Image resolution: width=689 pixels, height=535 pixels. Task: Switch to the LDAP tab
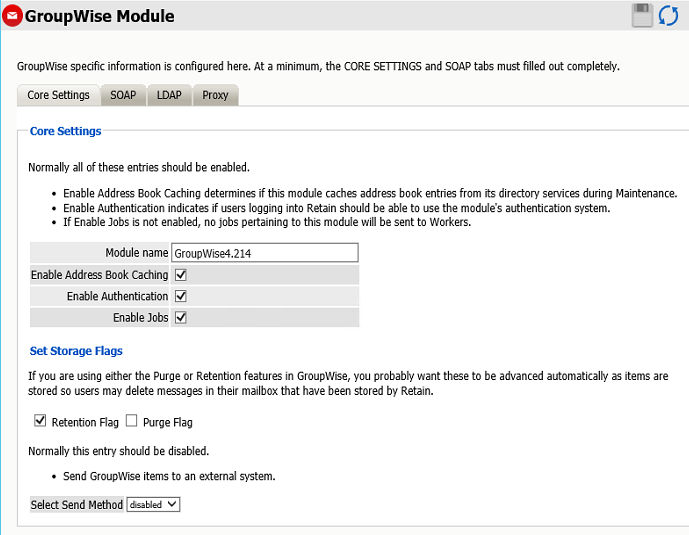(x=169, y=95)
